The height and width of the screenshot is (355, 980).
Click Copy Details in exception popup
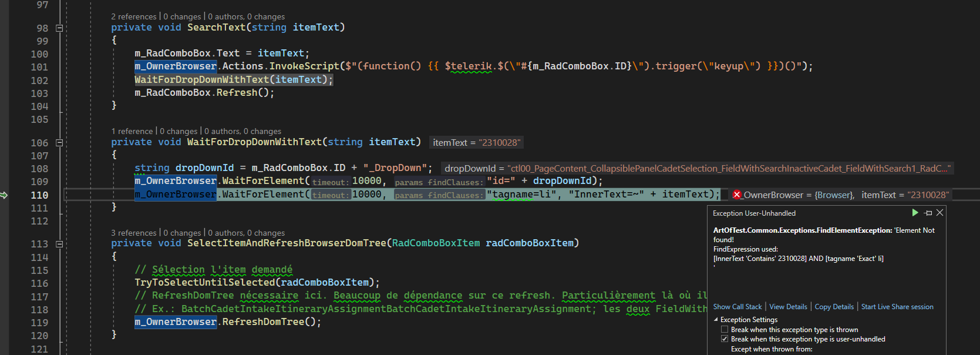point(834,307)
